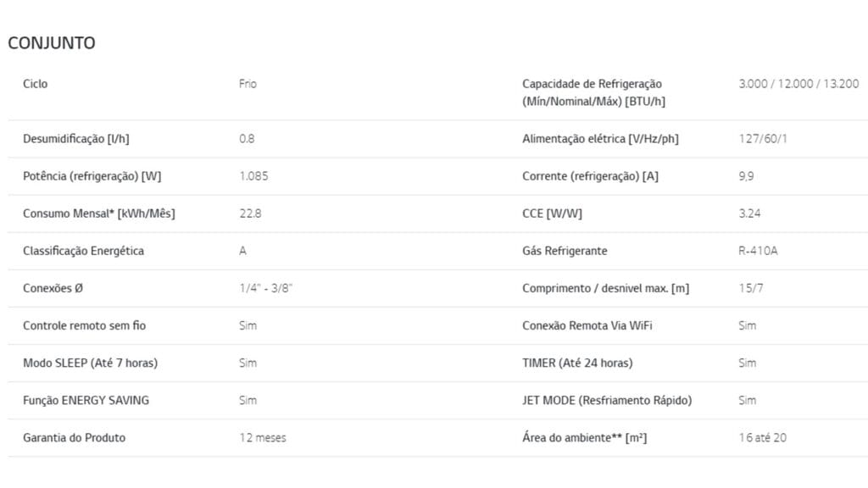Select the Gás Refrigerante value R-410A

coord(758,251)
